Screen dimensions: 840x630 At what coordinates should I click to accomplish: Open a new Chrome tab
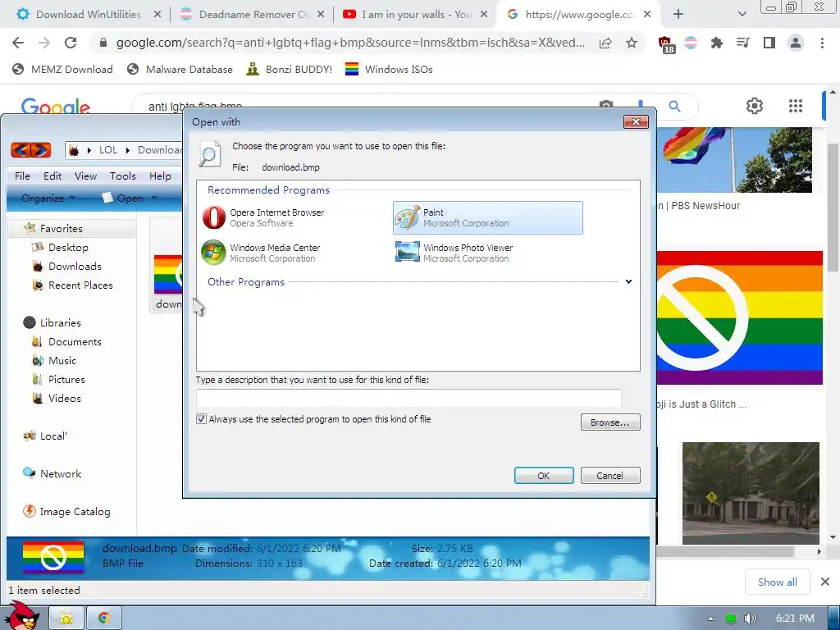click(x=678, y=15)
